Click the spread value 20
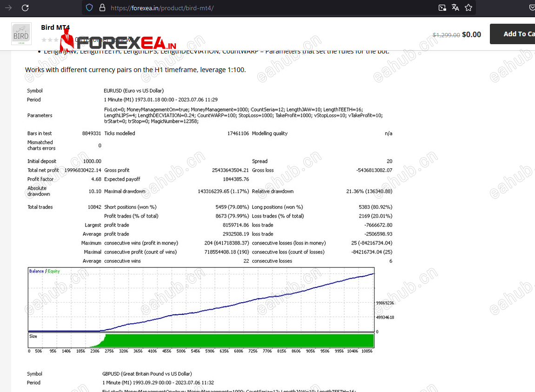 [x=389, y=161]
